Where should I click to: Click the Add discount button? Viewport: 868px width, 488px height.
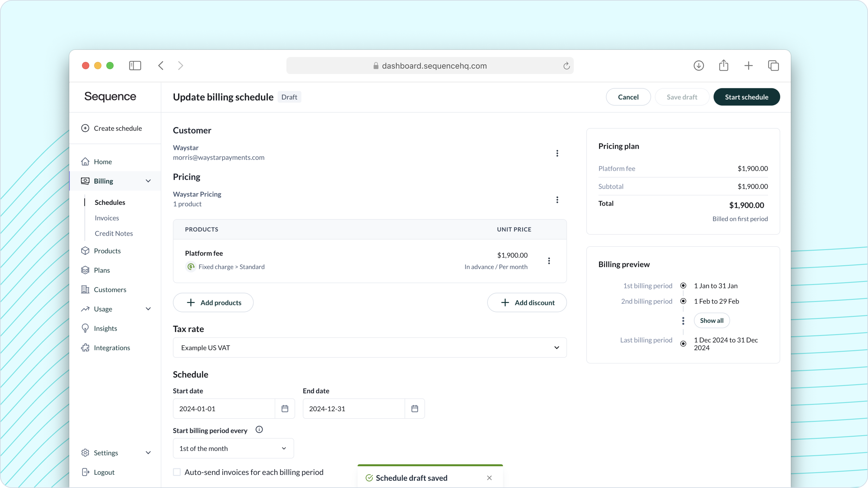pyautogui.click(x=527, y=302)
